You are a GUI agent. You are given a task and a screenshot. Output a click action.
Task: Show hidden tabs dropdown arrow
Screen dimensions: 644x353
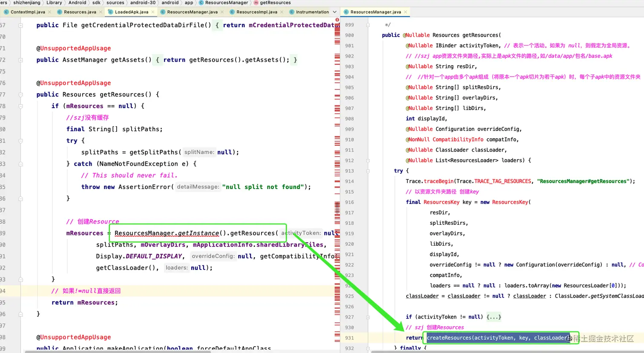click(x=335, y=12)
